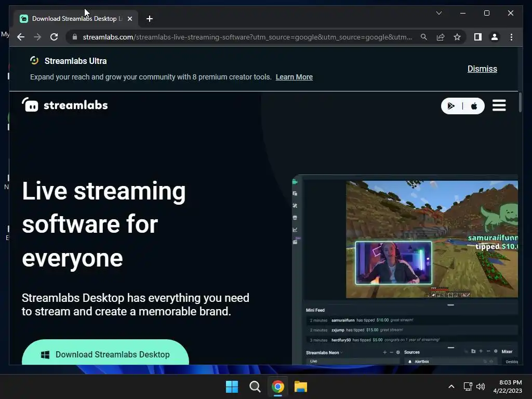Open the Chrome side panel
Image resolution: width=532 pixels, height=399 pixels.
[x=478, y=37]
